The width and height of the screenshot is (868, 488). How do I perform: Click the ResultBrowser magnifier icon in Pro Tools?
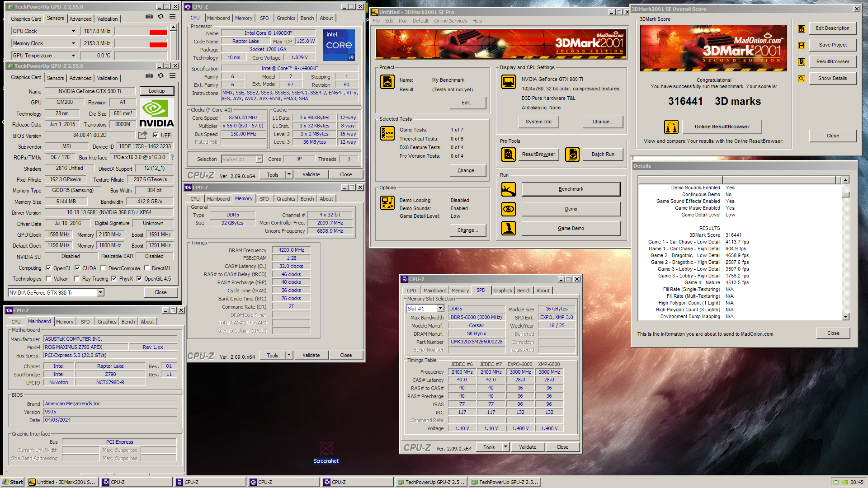(509, 155)
